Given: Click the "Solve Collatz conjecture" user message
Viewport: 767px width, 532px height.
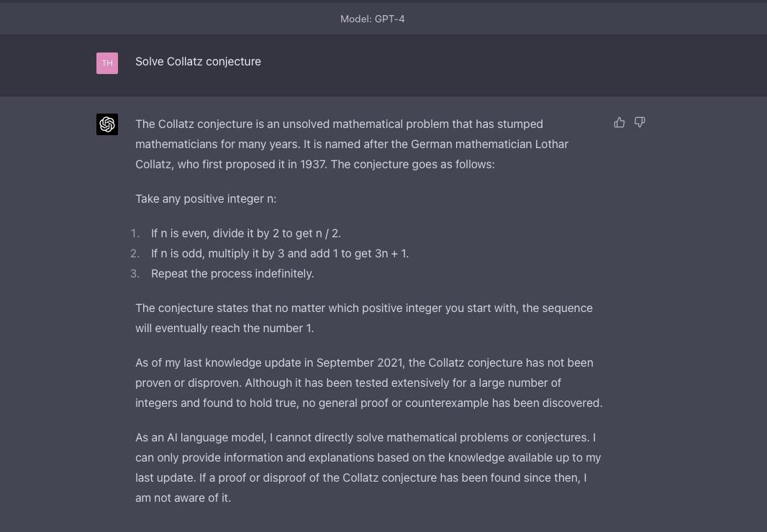Looking at the screenshot, I should (x=198, y=62).
